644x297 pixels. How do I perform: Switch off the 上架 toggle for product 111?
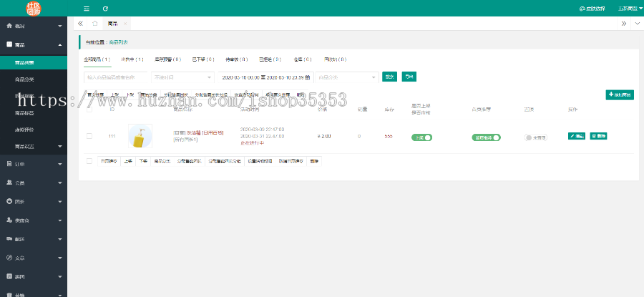click(x=421, y=137)
